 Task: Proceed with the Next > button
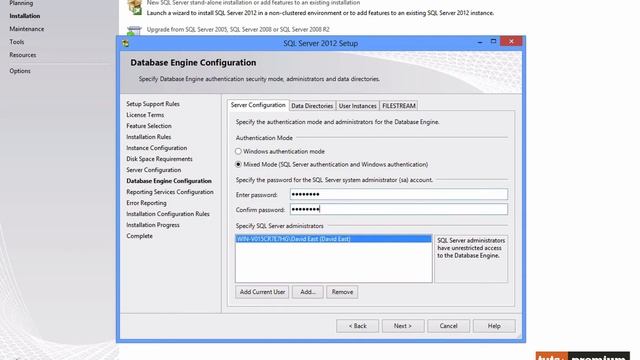tap(403, 326)
